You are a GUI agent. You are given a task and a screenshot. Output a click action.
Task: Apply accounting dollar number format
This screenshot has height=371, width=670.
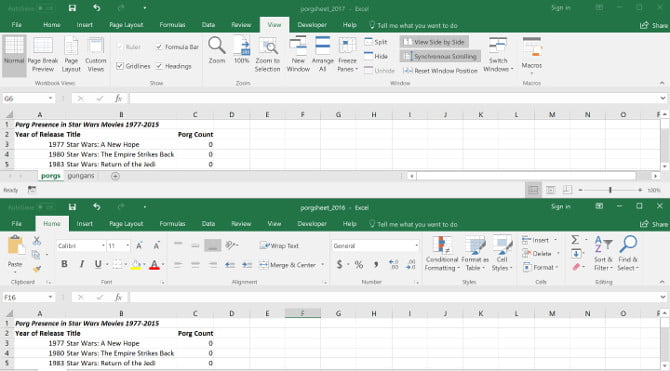[x=339, y=265]
